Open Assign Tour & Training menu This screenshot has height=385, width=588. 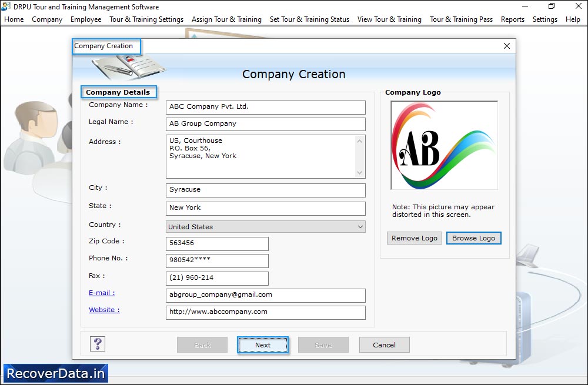click(x=226, y=19)
